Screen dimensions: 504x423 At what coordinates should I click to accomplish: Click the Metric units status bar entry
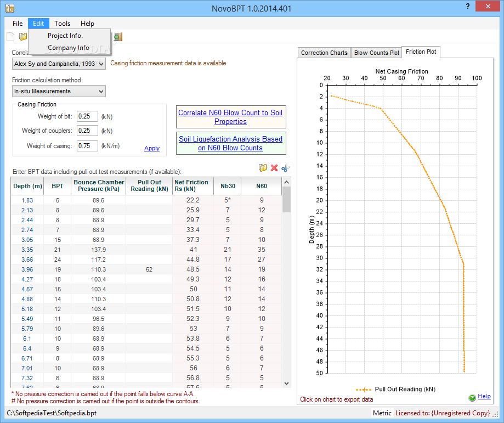[382, 413]
